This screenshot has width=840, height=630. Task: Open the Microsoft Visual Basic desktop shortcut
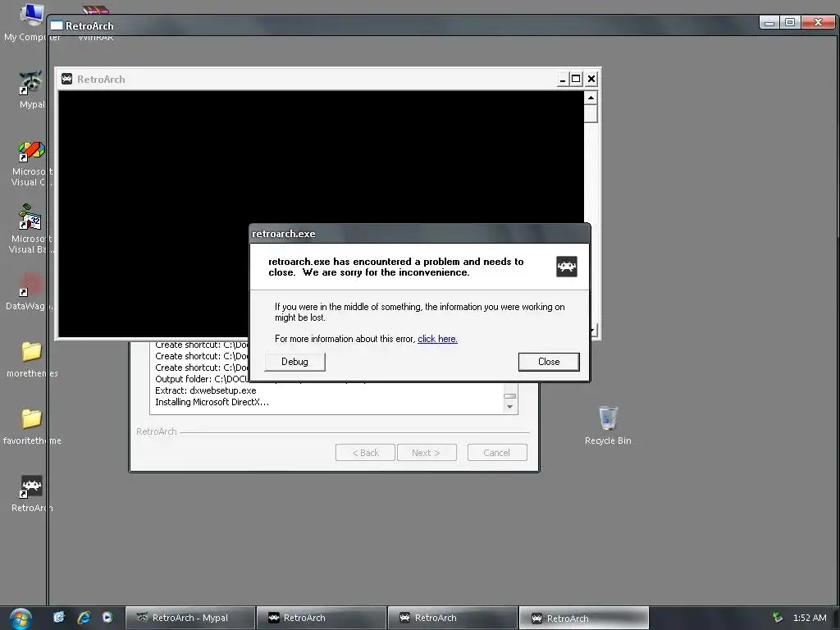32,231
